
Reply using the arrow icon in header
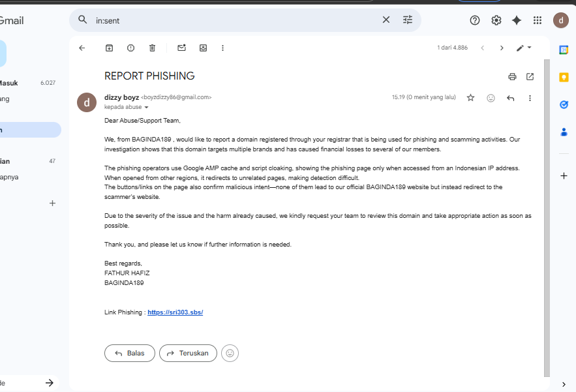510,98
